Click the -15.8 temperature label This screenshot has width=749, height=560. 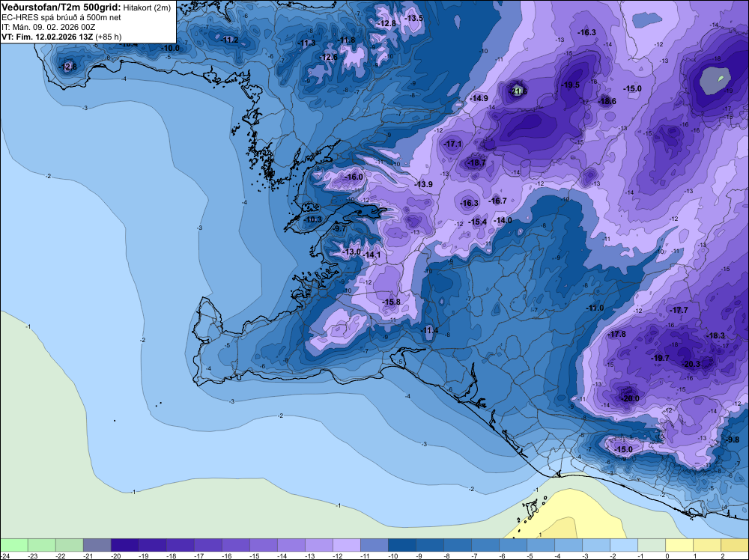(392, 302)
